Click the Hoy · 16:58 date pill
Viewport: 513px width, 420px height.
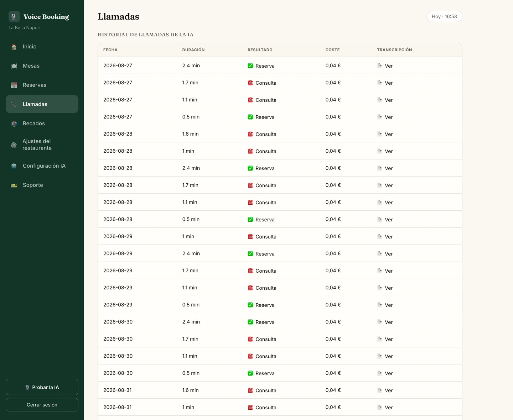point(444,16)
